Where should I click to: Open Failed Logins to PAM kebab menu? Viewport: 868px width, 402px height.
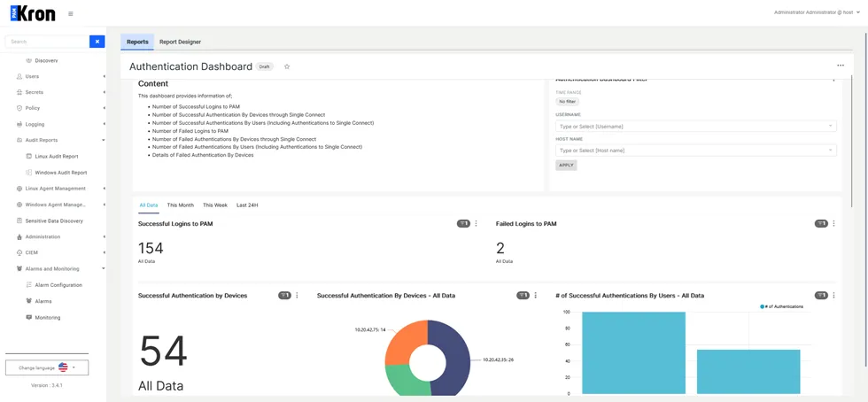[833, 224]
